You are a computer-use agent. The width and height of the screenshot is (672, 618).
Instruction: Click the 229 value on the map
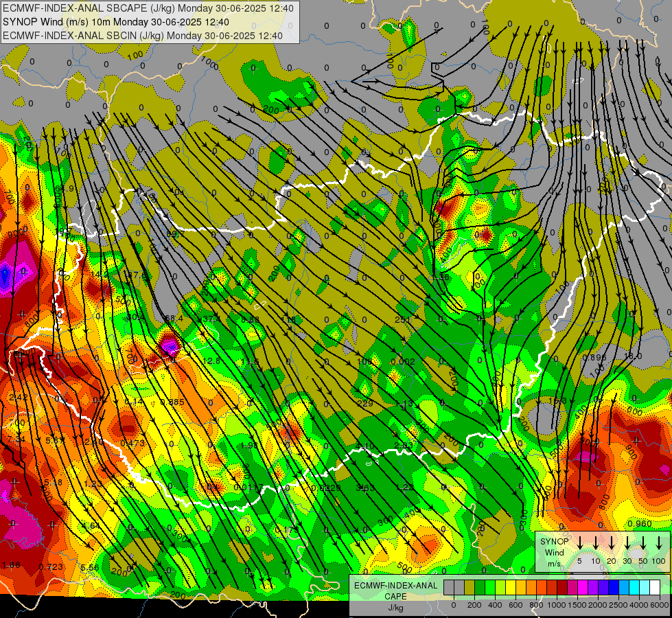point(364,403)
